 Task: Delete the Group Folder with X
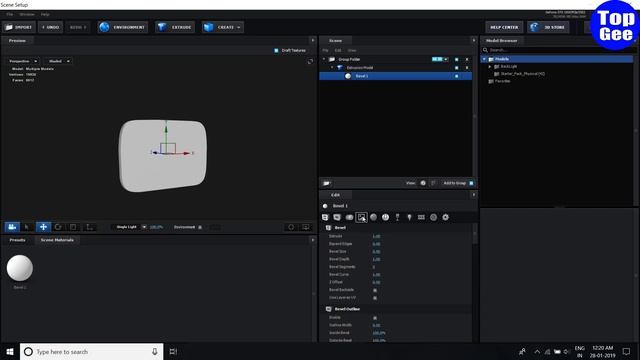coord(467,60)
